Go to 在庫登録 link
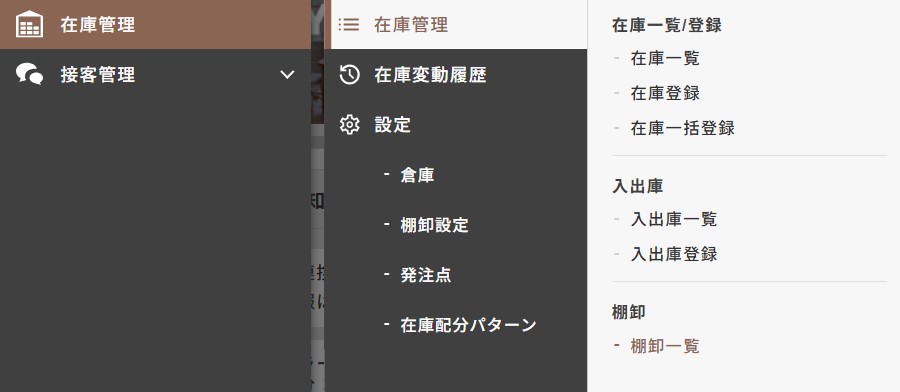900x392 pixels. pyautogui.click(x=665, y=93)
